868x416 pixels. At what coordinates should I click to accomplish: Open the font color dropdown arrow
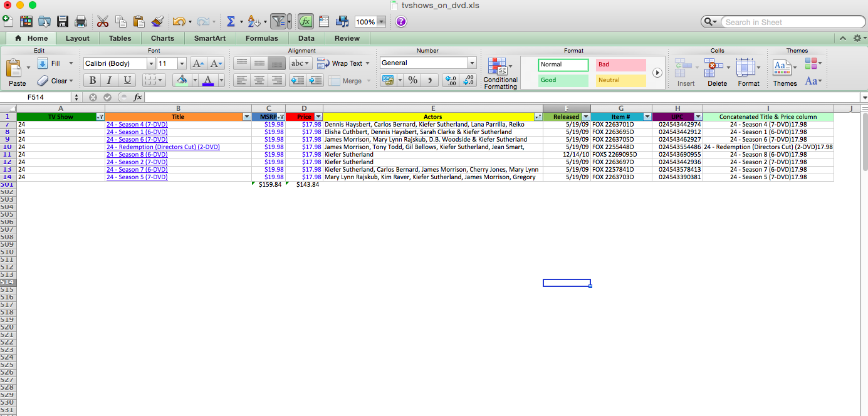click(221, 80)
